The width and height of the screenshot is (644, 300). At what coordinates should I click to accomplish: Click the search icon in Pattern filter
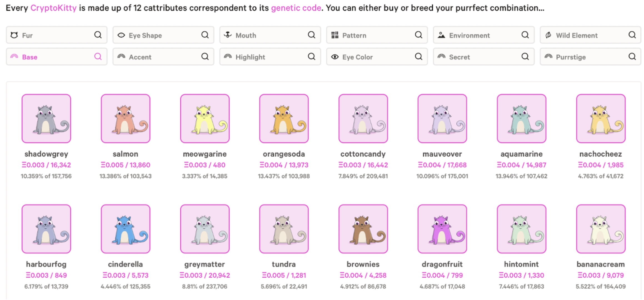pyautogui.click(x=418, y=35)
